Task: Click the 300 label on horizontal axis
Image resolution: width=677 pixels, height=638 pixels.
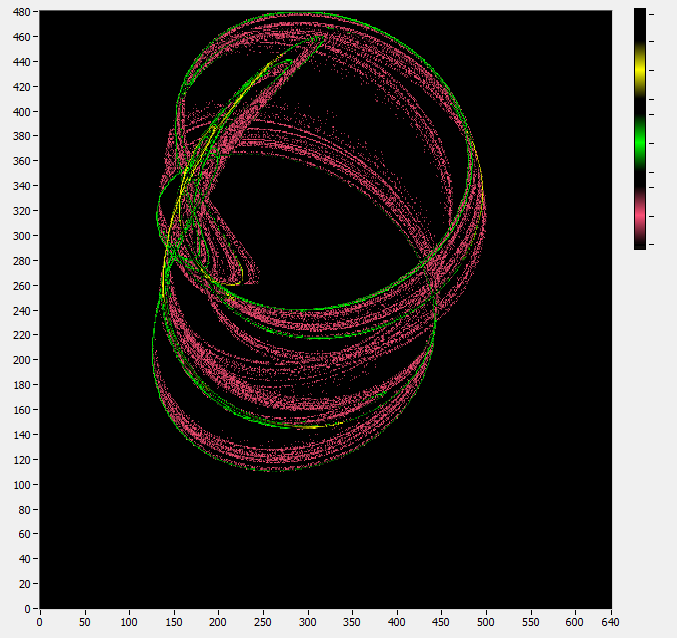Action: point(308,622)
